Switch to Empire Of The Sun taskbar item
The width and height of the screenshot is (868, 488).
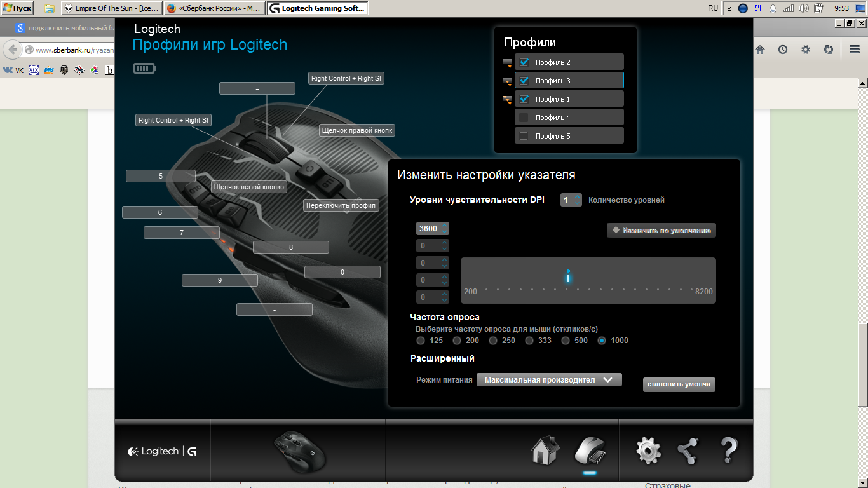tap(111, 9)
